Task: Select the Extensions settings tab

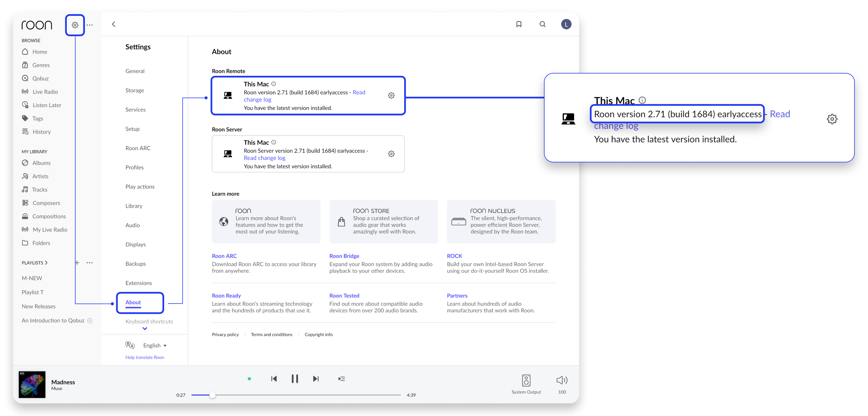Action: [x=139, y=283]
